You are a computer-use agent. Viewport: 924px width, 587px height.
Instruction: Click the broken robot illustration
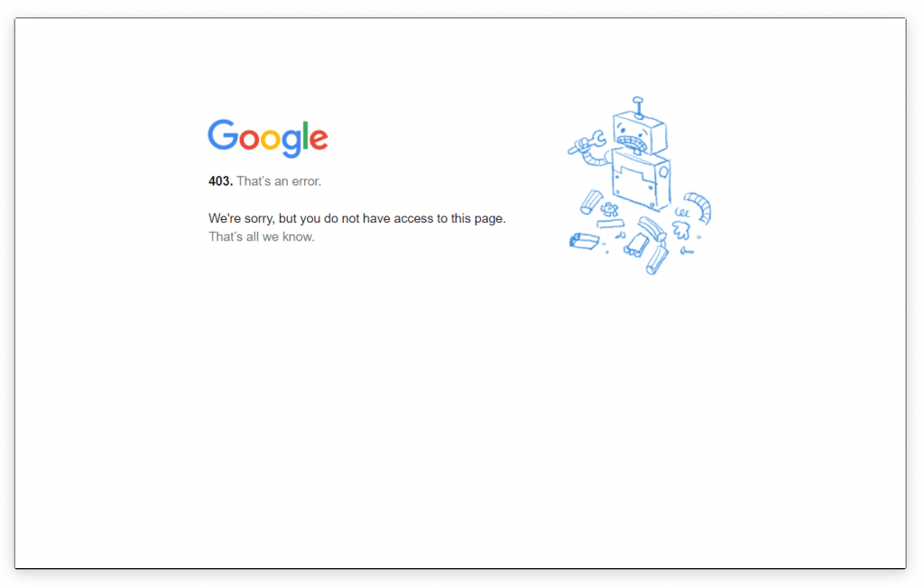tap(640, 186)
